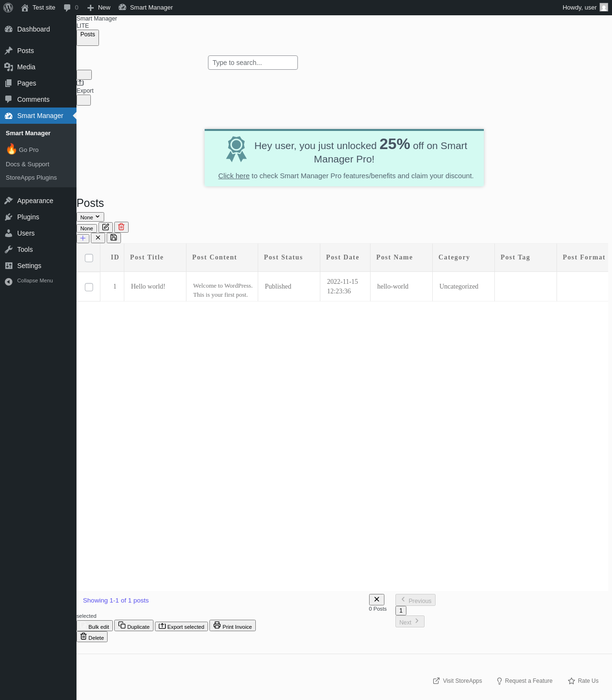Click the floppy disk save icon

(x=114, y=238)
